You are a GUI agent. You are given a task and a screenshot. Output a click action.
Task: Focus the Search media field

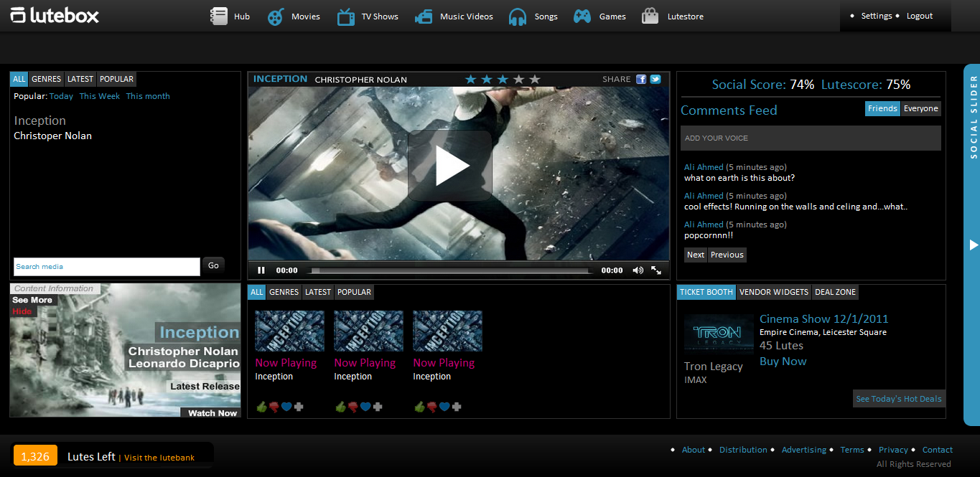point(107,267)
